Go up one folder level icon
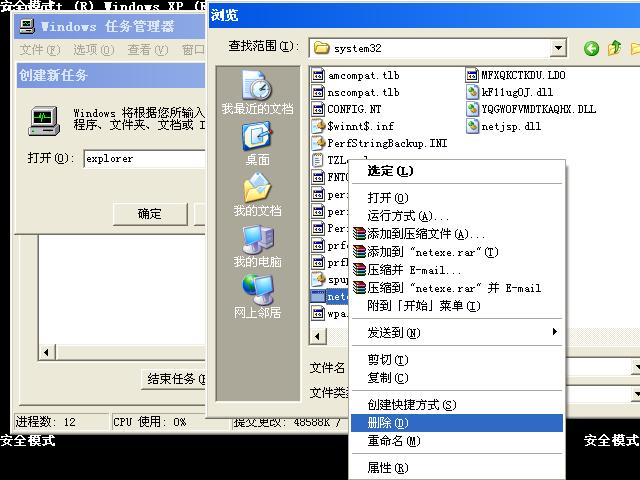640x480 pixels. coord(614,49)
